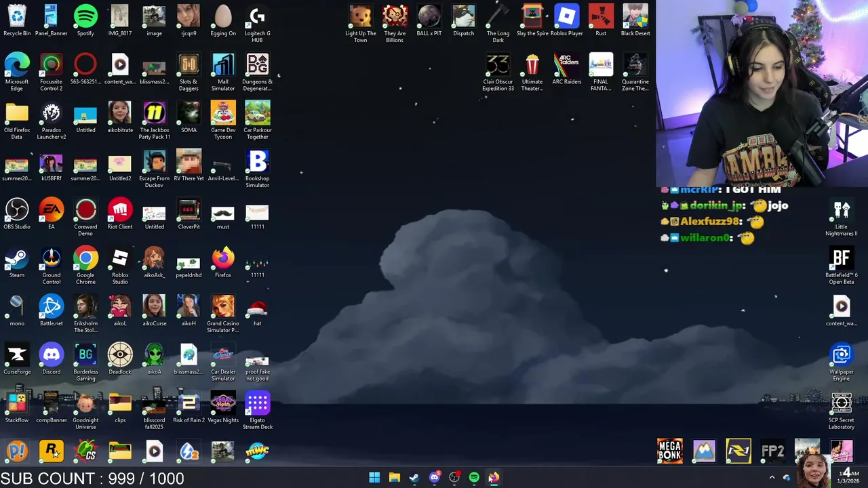
Task: Launch RV There Yet game
Action: [x=189, y=165]
